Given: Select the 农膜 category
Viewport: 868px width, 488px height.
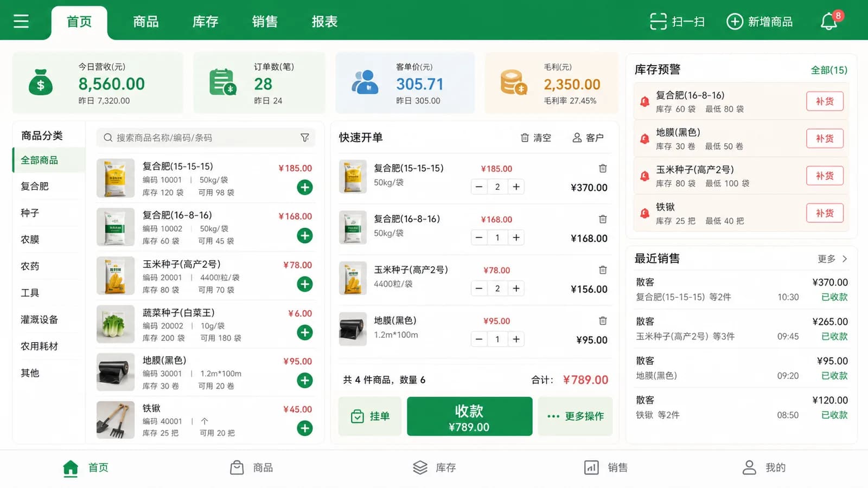Looking at the screenshot, I should [x=49, y=240].
